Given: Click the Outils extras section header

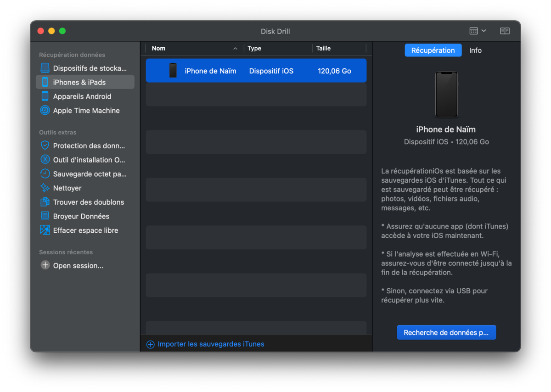Looking at the screenshot, I should click(x=57, y=132).
